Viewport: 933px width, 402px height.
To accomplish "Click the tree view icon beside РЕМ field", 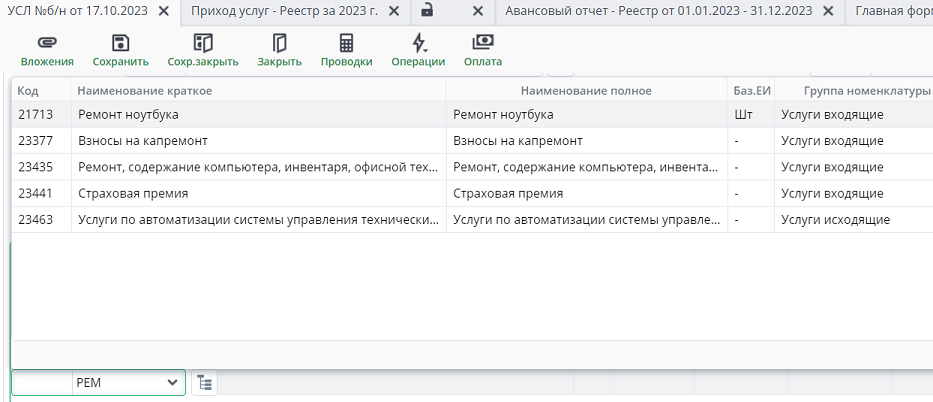I will [204, 382].
